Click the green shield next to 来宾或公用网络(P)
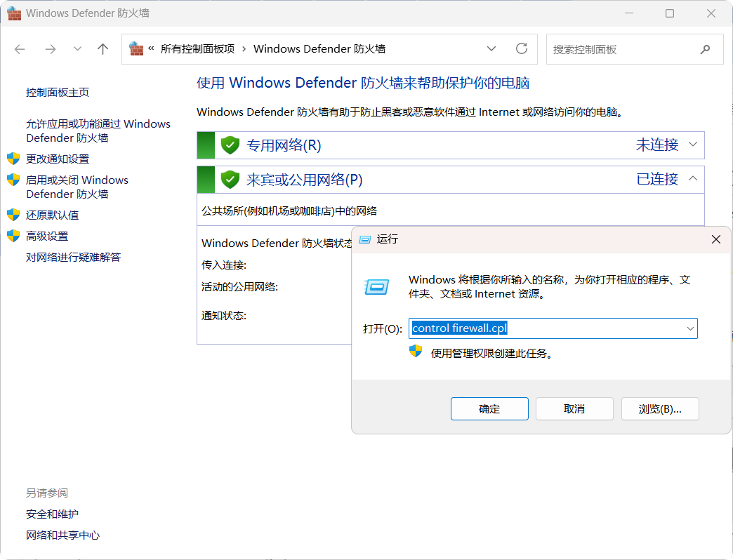This screenshot has width=733, height=560. pos(230,180)
